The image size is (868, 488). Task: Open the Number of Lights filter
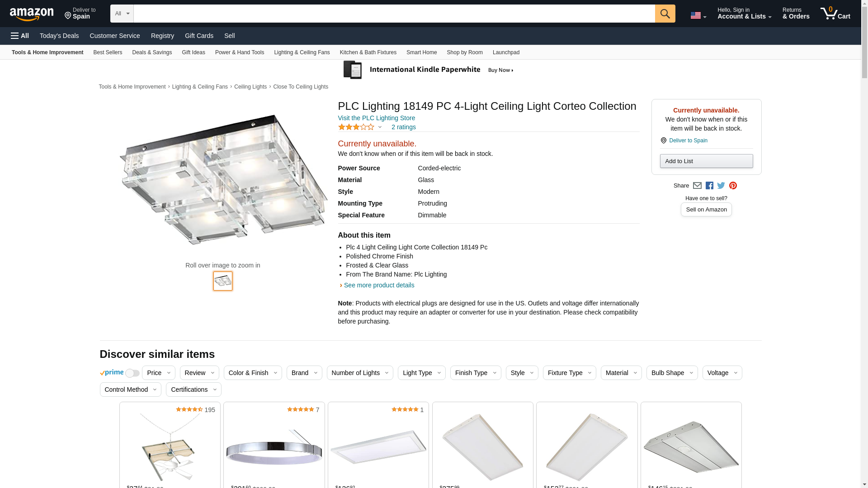tap(359, 373)
